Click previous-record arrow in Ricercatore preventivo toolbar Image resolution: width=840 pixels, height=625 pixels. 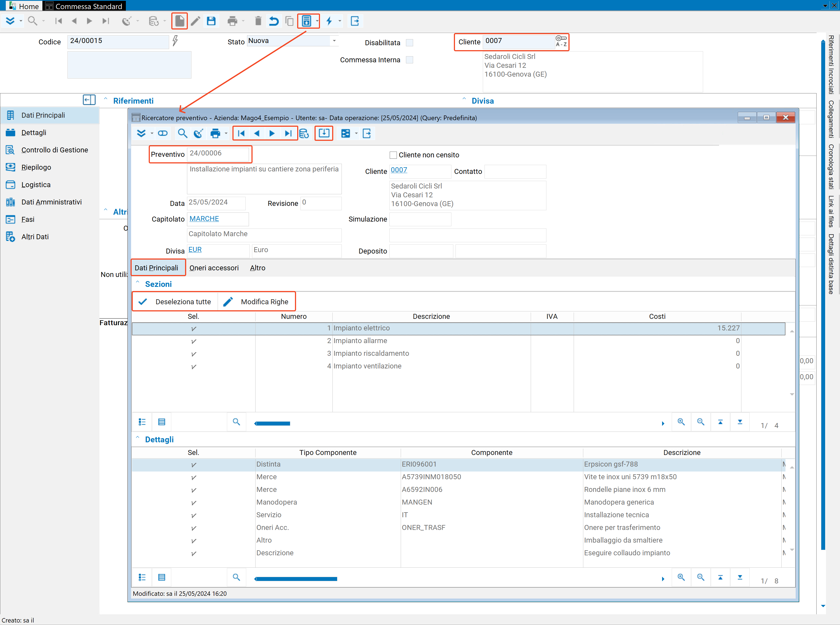257,133
